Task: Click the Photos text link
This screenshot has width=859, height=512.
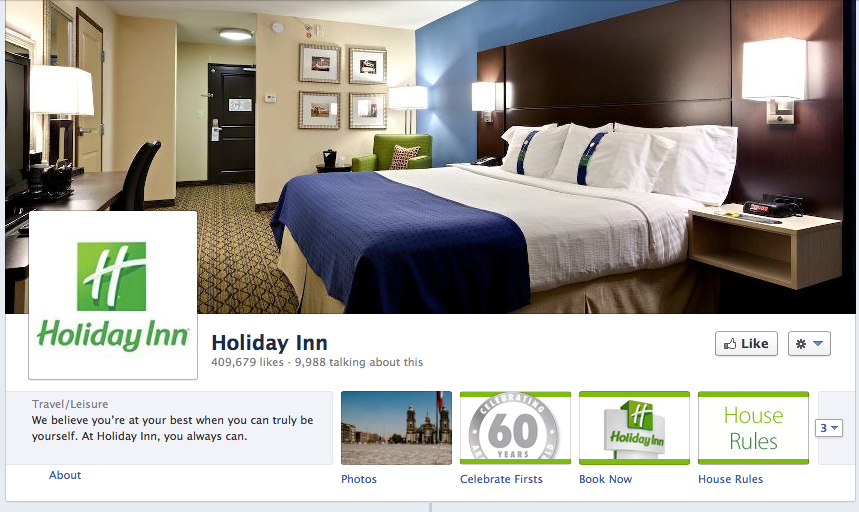Action: 359,479
